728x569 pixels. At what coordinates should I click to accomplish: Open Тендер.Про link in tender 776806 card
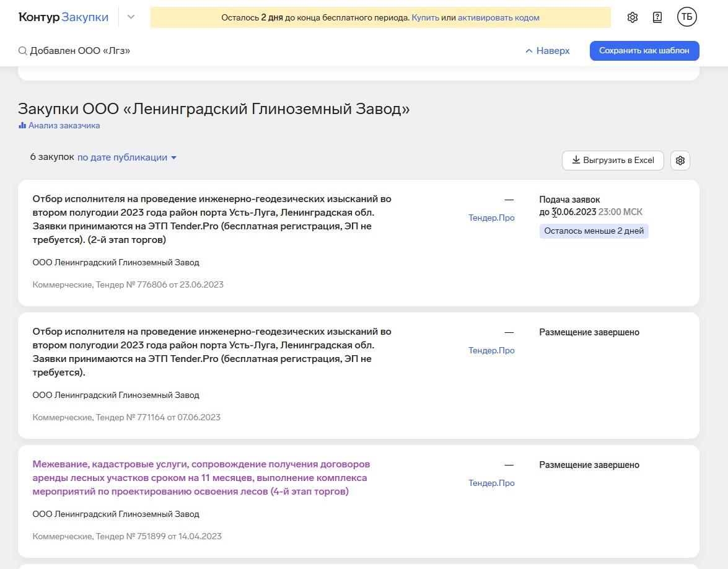tap(491, 218)
